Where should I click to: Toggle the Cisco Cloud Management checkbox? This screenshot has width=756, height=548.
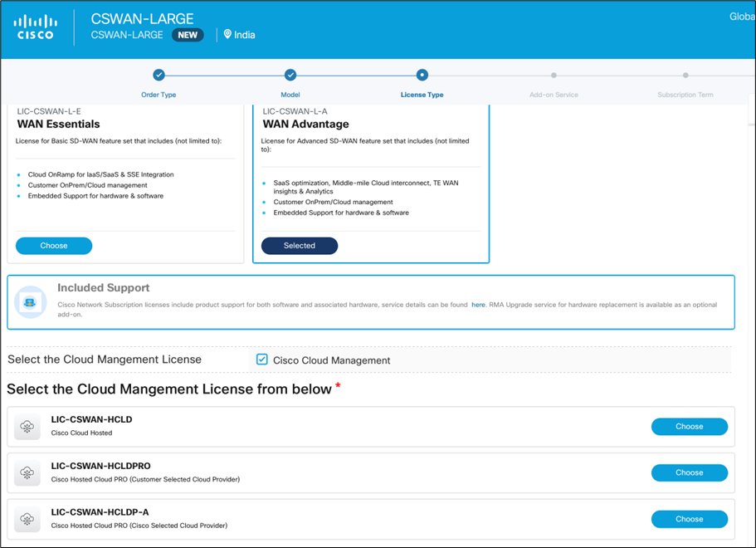coord(261,360)
